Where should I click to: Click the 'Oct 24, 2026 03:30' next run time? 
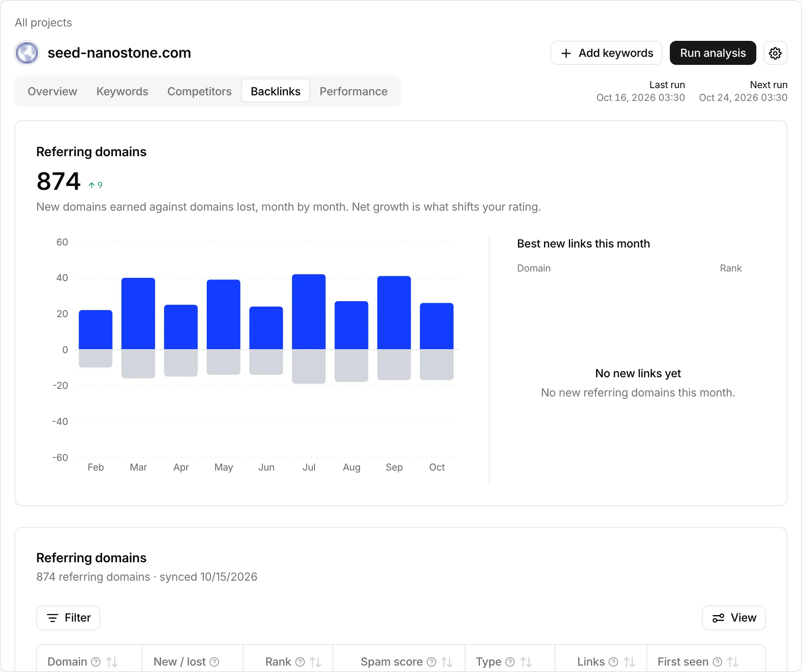click(x=743, y=98)
